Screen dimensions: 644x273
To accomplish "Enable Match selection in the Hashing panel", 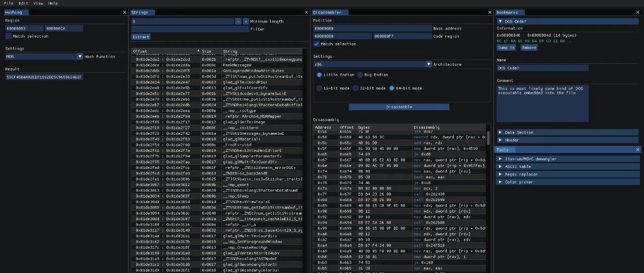I will coord(9,36).
